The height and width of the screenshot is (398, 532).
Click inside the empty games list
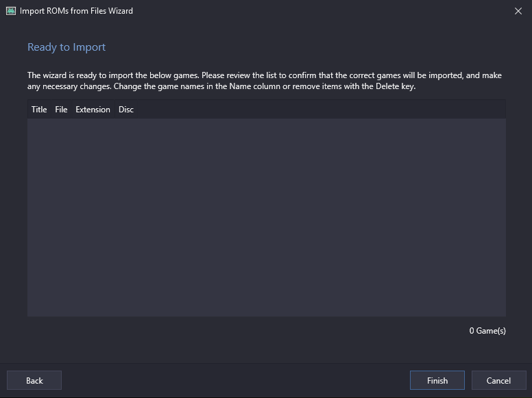tap(267, 217)
